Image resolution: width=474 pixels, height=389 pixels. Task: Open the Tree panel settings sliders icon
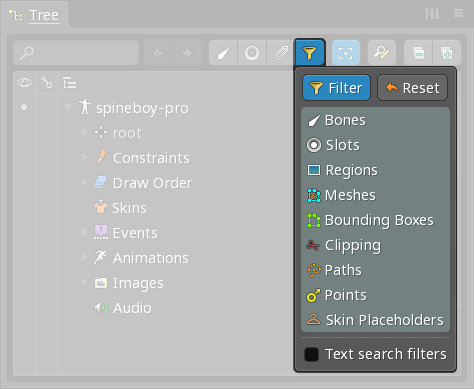tap(432, 13)
